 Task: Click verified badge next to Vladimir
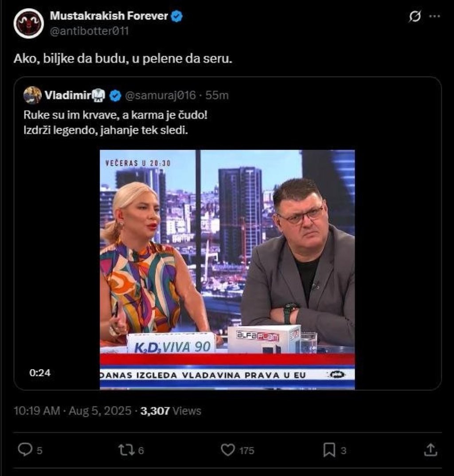[115, 95]
